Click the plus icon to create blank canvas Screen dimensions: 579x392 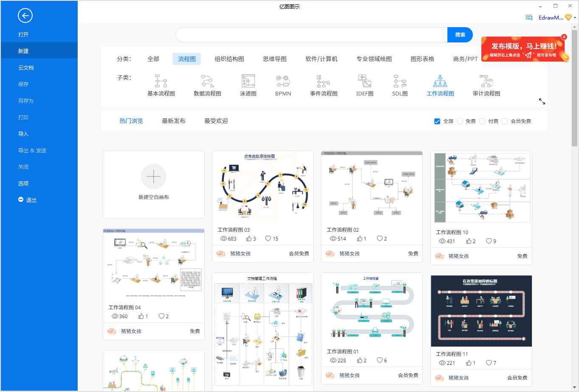point(153,176)
